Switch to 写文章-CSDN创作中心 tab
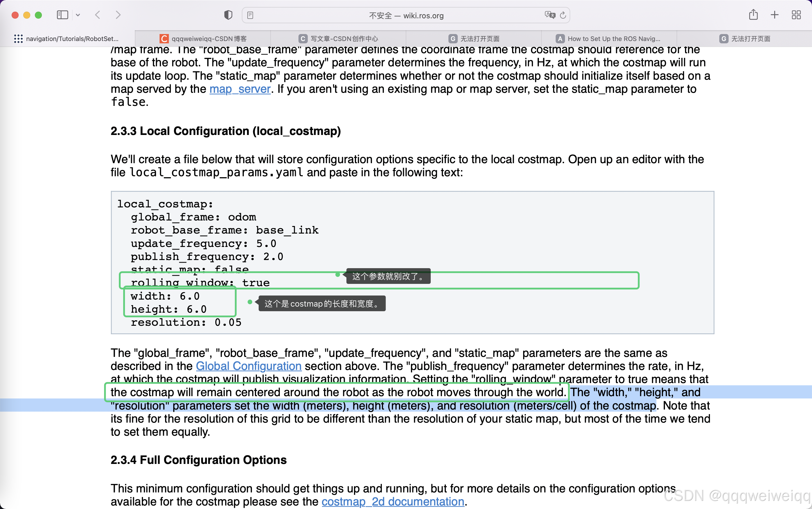 338,39
